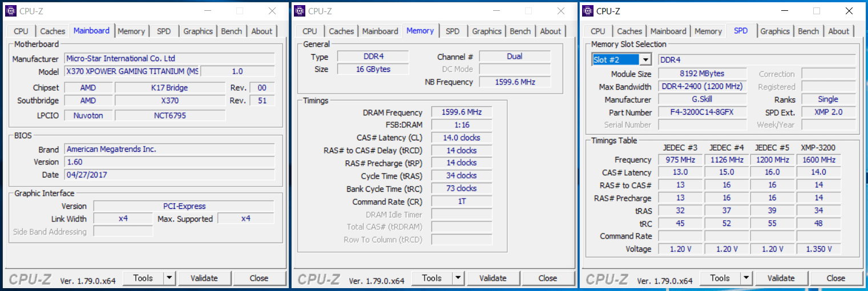Click XMP 2.0 SPD Ext. field
Screen dimensions: 868x291
tap(829, 112)
